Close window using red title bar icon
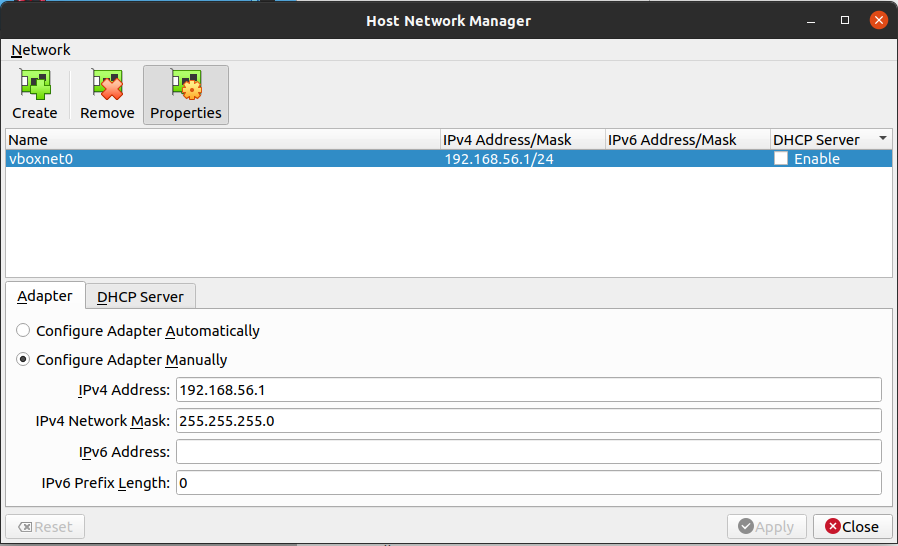This screenshot has width=898, height=546. coord(878,20)
